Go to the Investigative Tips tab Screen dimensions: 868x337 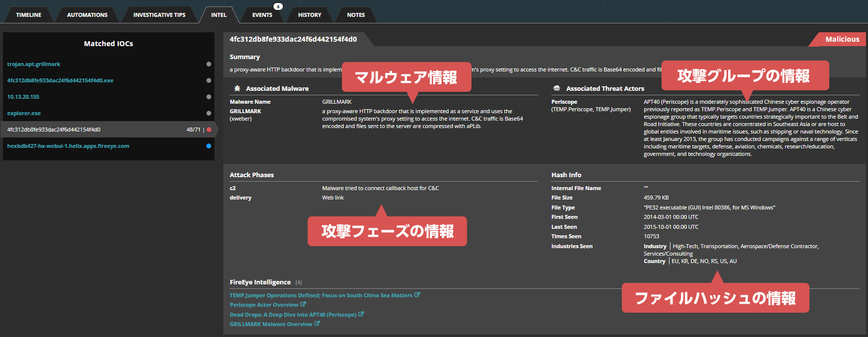point(159,15)
